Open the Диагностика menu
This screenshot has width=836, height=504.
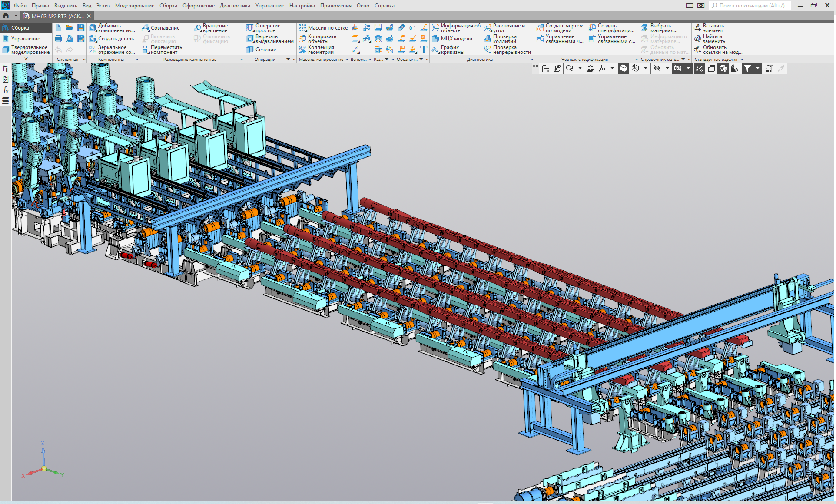(x=235, y=6)
